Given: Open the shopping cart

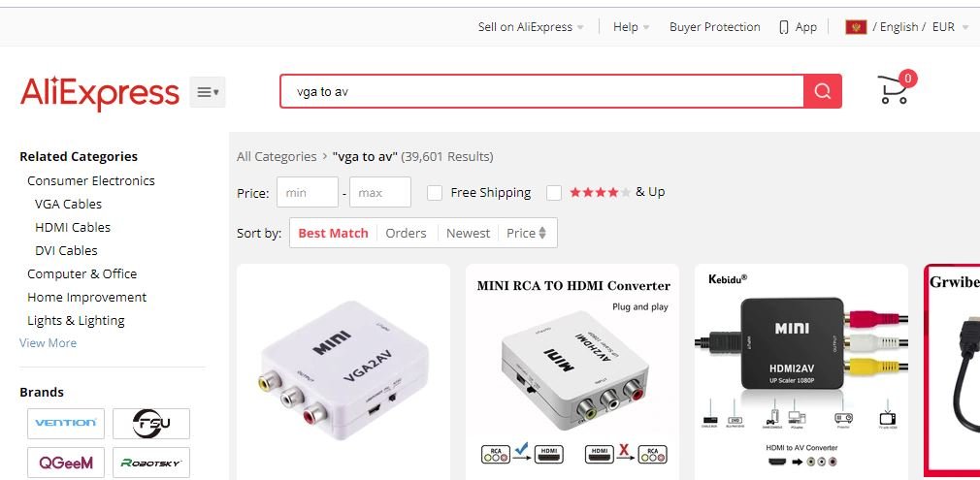Looking at the screenshot, I should pos(894,89).
